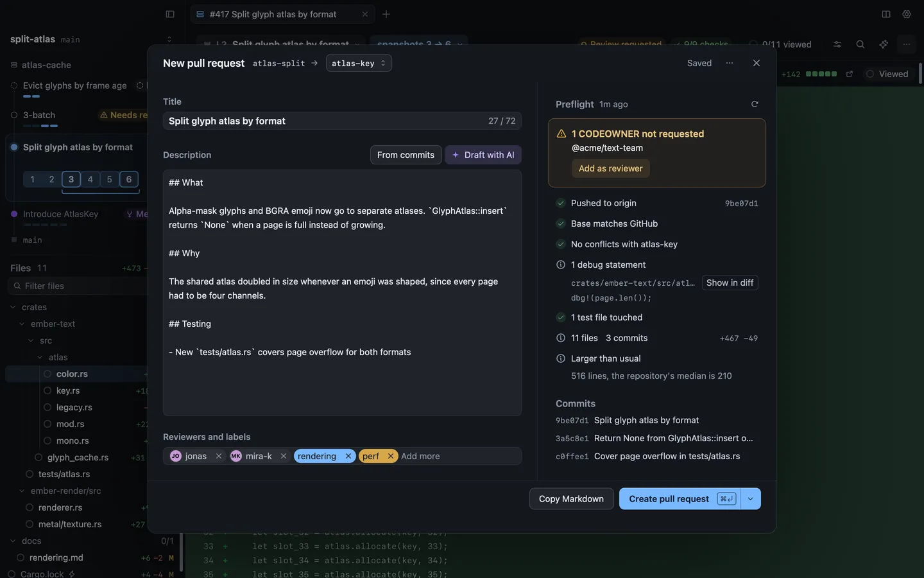Remove mira-k from reviewers
This screenshot has height=578, width=924.
click(284, 456)
